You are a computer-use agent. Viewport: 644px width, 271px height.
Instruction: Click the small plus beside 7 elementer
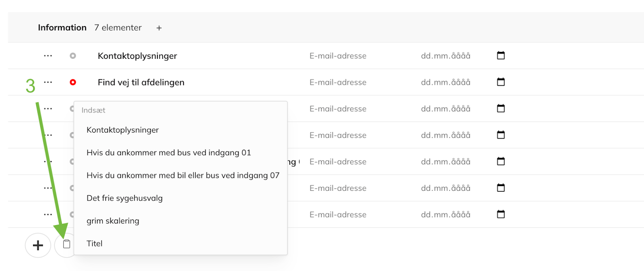coord(159,28)
